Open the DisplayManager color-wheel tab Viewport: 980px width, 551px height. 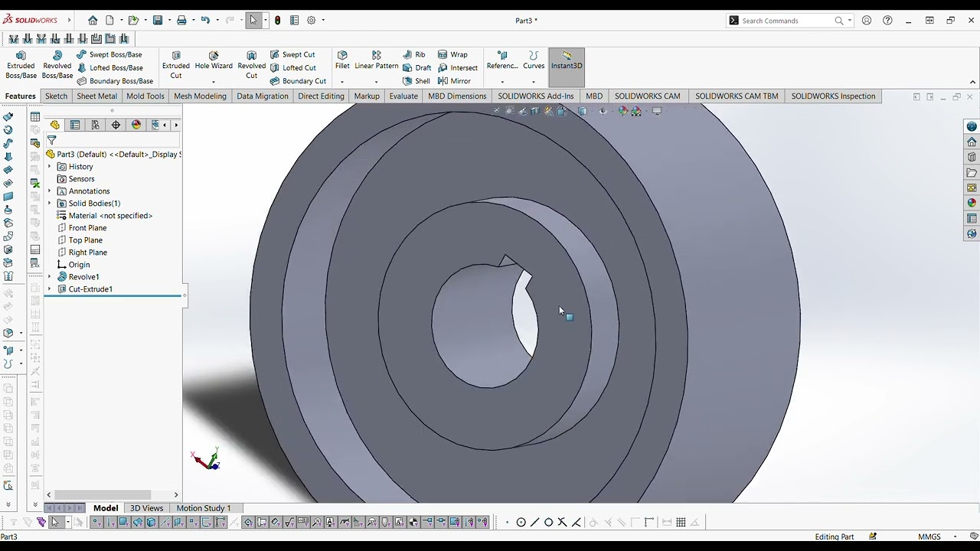(x=136, y=125)
